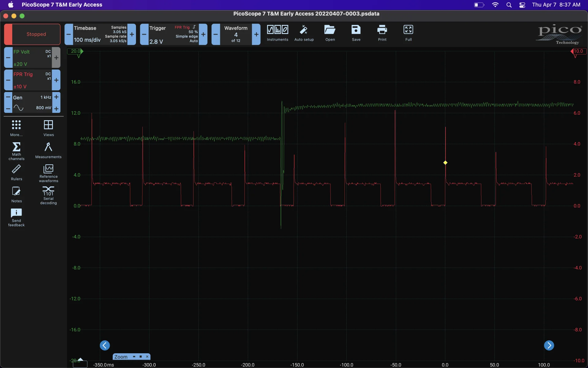This screenshot has width=588, height=368.
Task: Close the Zoom overview box
Action: click(147, 357)
